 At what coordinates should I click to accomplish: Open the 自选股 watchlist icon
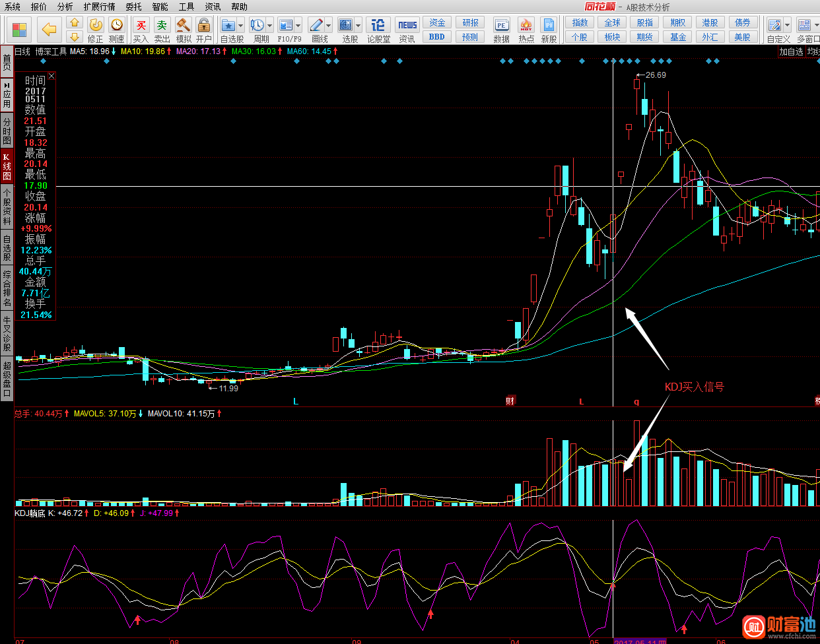click(228, 26)
